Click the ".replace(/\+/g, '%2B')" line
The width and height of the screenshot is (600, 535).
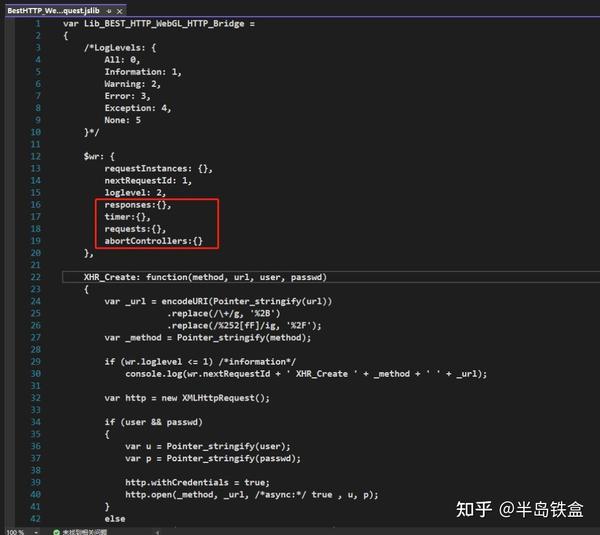click(223, 313)
